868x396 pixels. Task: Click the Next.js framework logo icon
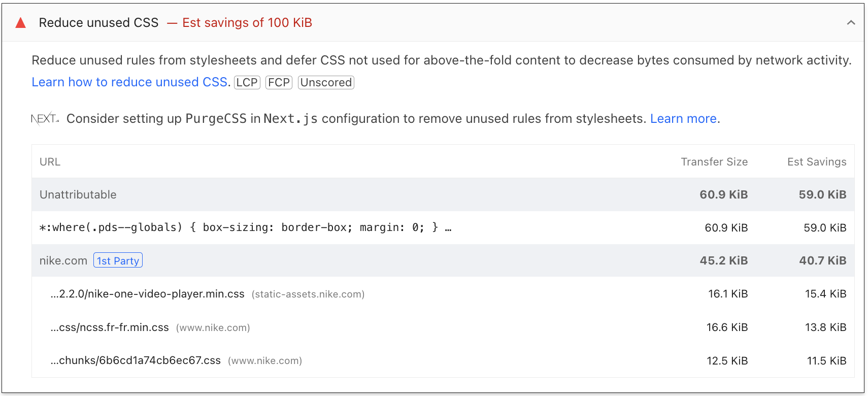click(45, 118)
